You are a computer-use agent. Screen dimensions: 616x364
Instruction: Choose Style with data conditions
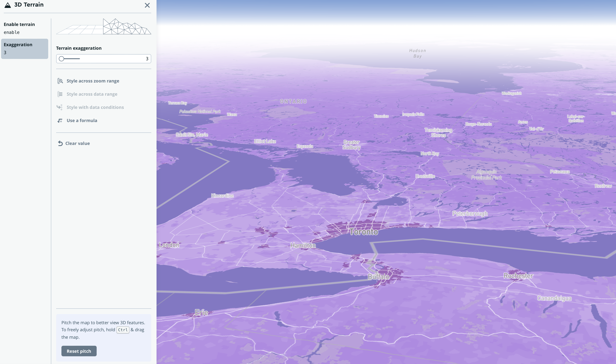pyautogui.click(x=95, y=107)
